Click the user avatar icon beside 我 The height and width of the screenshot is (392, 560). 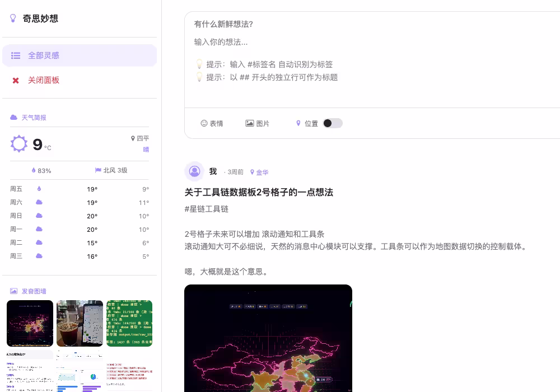[x=194, y=172]
